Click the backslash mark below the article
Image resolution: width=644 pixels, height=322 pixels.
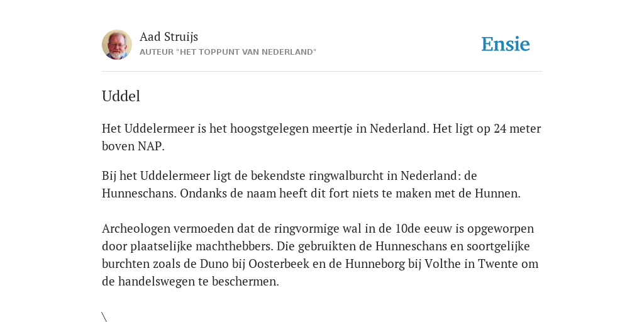tap(104, 317)
